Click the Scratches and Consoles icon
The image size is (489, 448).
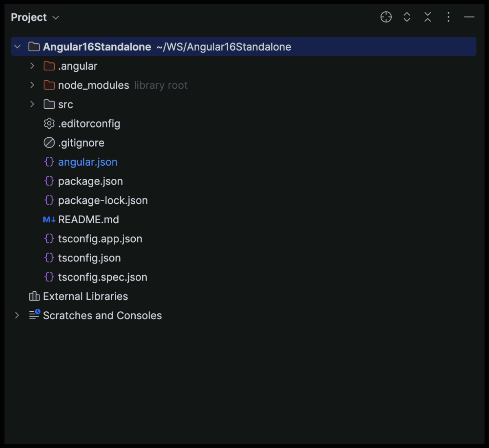coord(34,315)
